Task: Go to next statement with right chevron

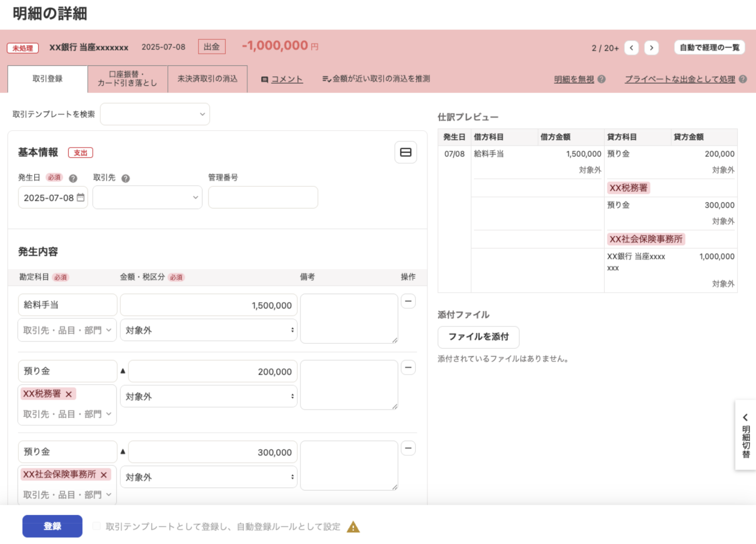Action: coord(651,48)
